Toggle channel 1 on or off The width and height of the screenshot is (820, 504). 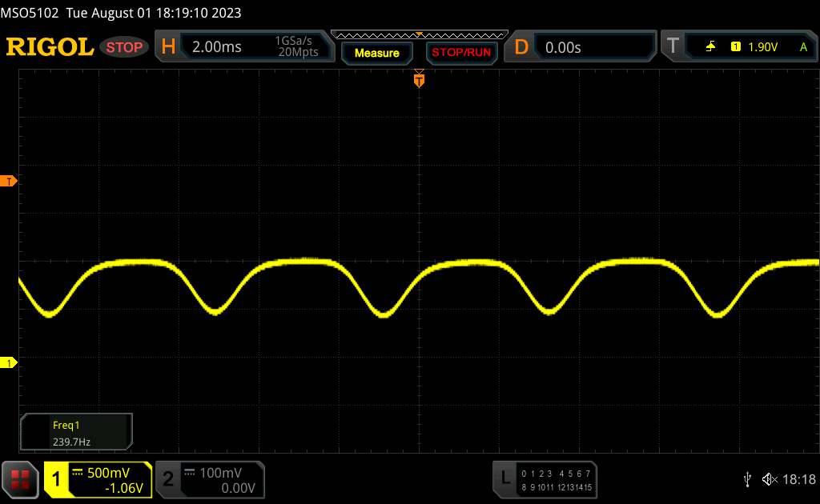coord(57,479)
